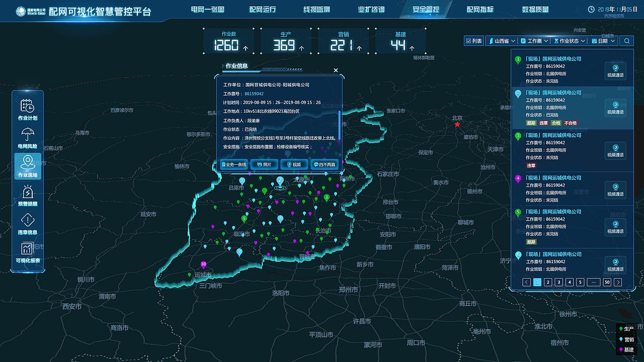Start 视频通话 for list item 1
This screenshot has width=644, height=362.
(x=615, y=71)
